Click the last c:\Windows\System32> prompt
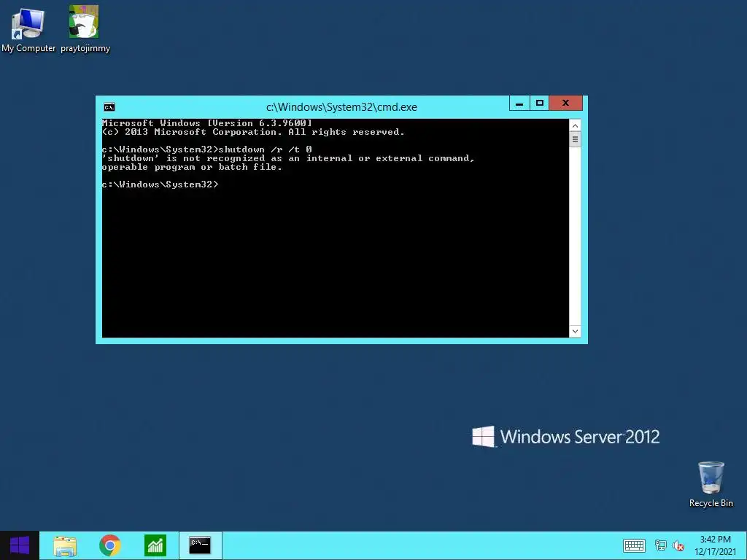The width and height of the screenshot is (747, 560). 160,184
